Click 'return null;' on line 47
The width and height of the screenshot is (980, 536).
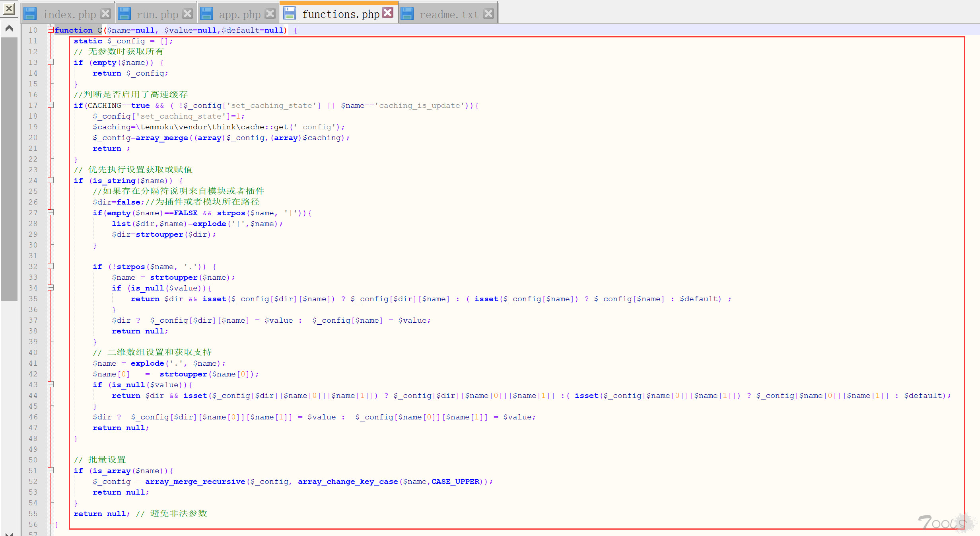121,428
